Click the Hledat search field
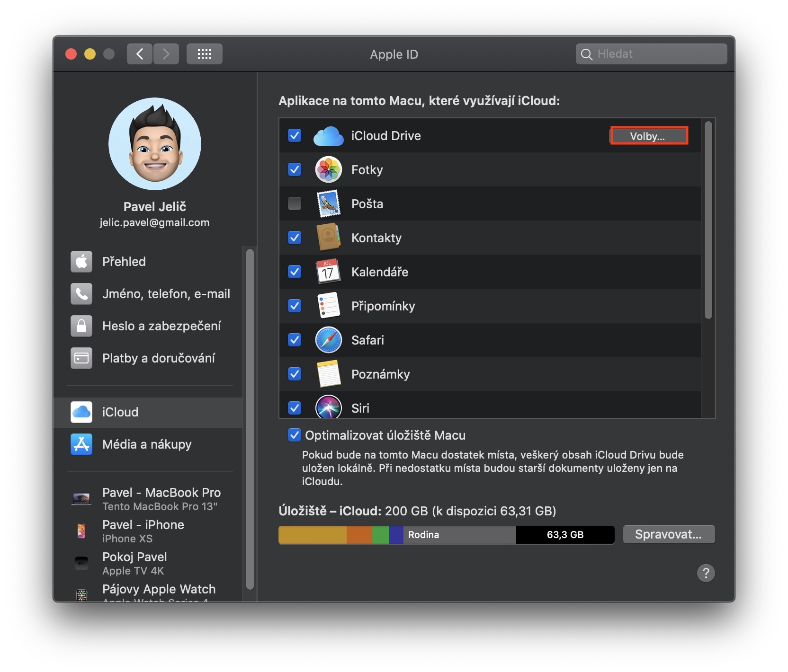 coord(652,54)
